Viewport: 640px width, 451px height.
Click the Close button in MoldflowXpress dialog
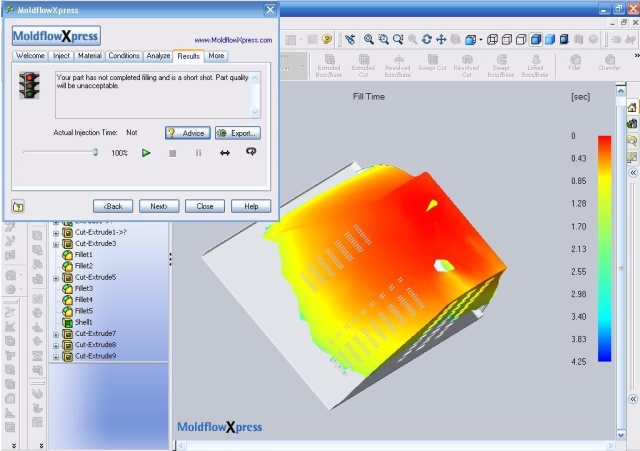(x=205, y=206)
